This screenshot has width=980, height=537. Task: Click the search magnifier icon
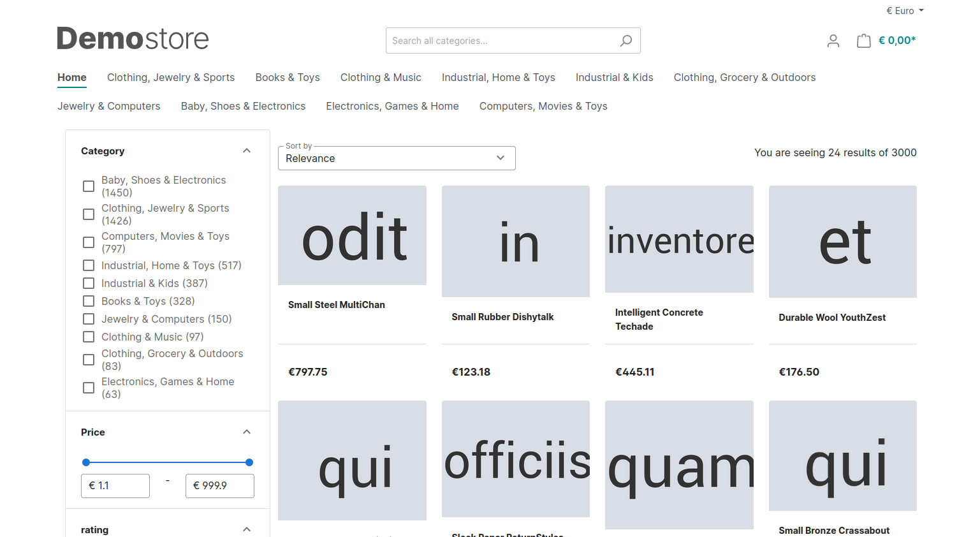point(626,41)
